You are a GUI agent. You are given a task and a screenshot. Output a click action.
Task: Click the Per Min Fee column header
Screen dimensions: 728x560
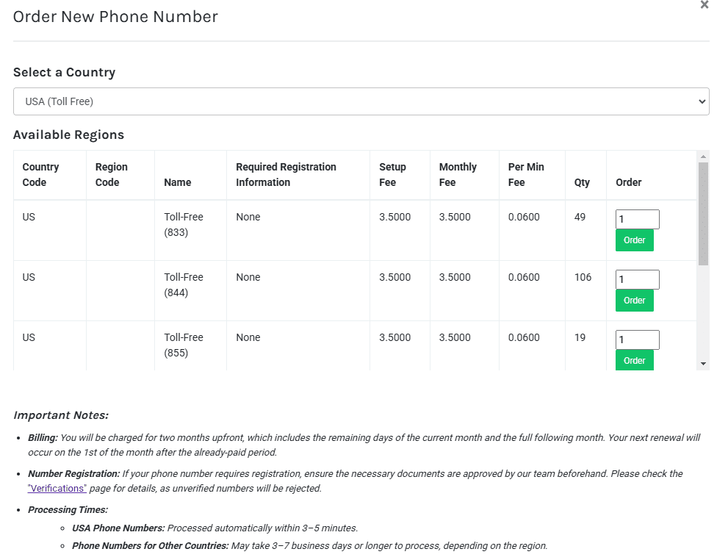(526, 175)
